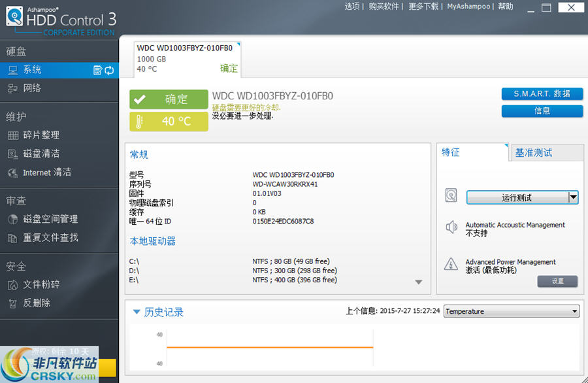The width and height of the screenshot is (588, 383).
Task: Click the refresh icon beside 系统
Action: click(x=109, y=71)
